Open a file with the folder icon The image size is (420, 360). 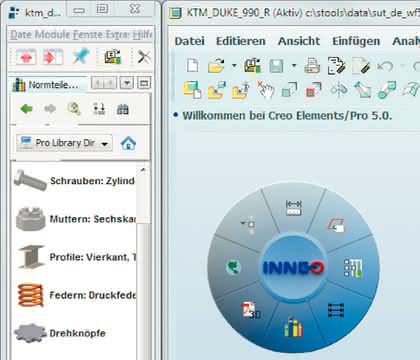[217, 65]
